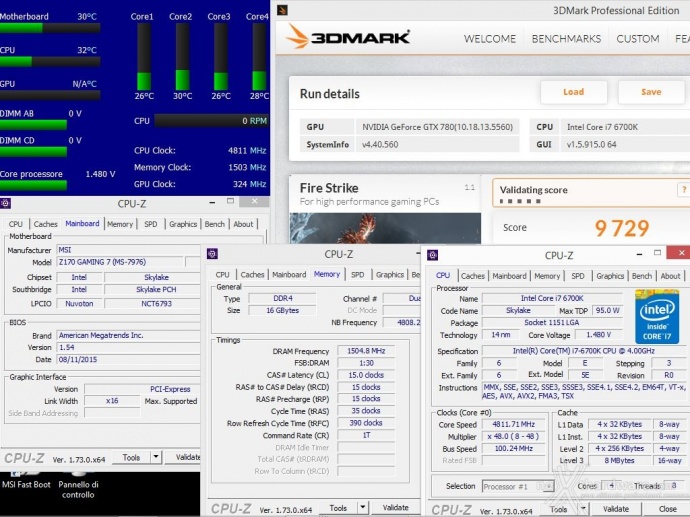Select Mainboard tab in middle CPU-Z window
Image resolution: width=690 pixels, height=517 pixels.
pyautogui.click(x=289, y=275)
